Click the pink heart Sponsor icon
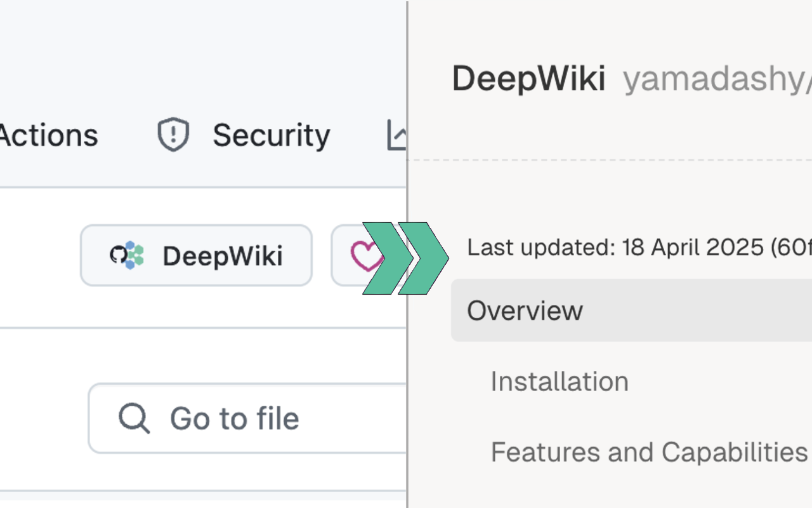Viewport: 812px width, 508px height. click(366, 255)
